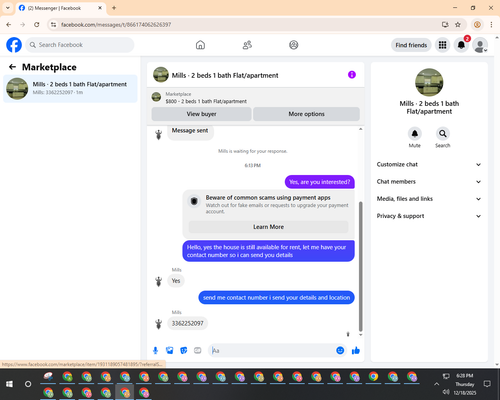This screenshot has width=500, height=400.
Task: Click the 'Hello, yes the house' message
Action: click(x=268, y=251)
